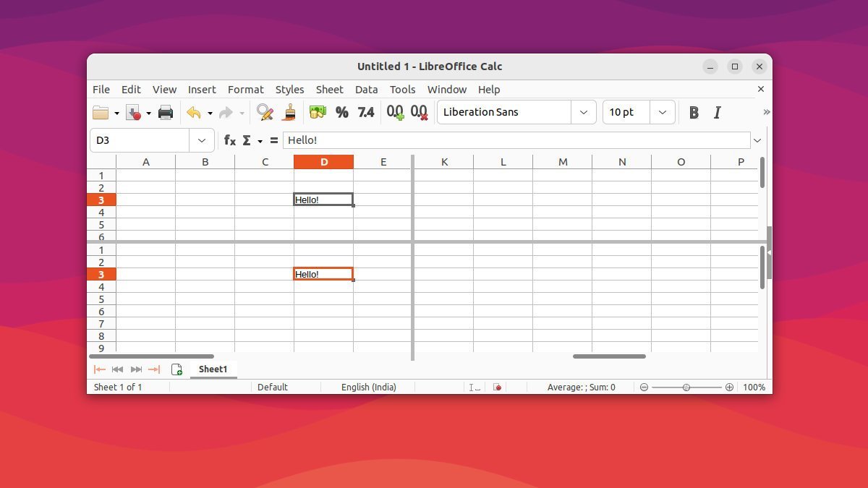The height and width of the screenshot is (488, 868).
Task: Apply currency number format
Action: click(x=316, y=112)
